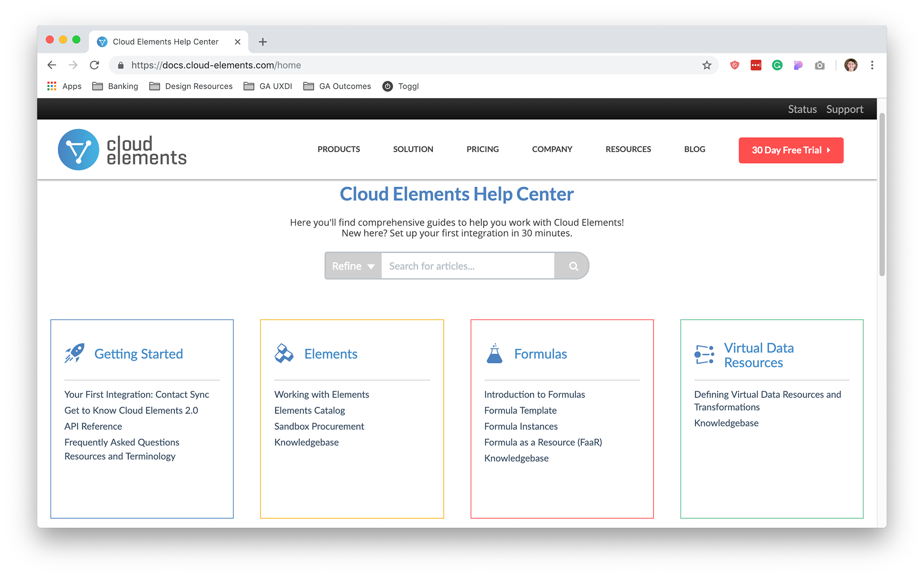
Task: Open the Introduction to Formulas link
Action: tap(534, 395)
